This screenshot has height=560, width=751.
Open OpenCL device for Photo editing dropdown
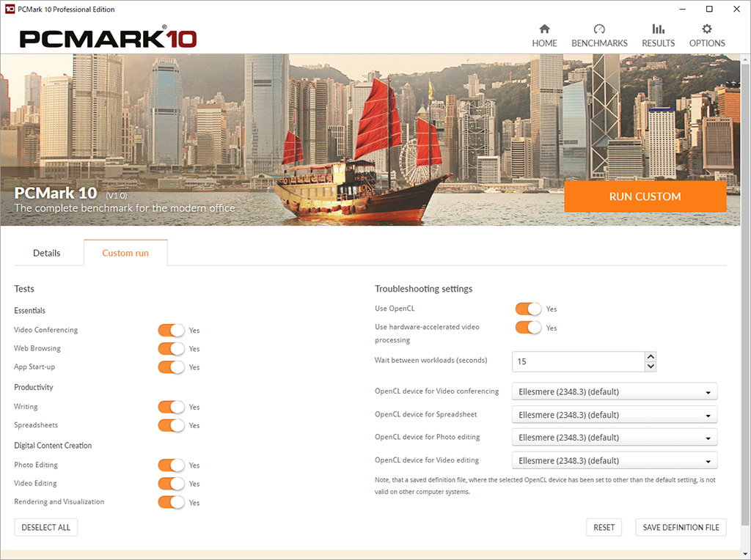[615, 438]
